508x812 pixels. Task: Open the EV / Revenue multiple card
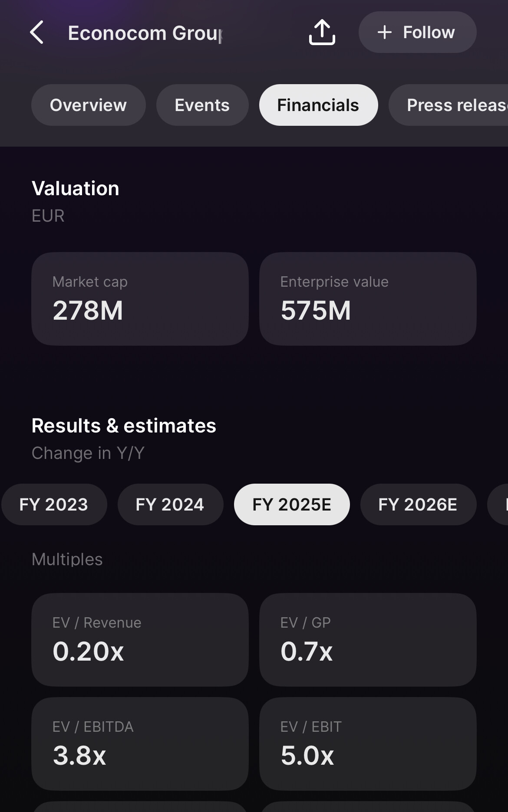coord(140,639)
